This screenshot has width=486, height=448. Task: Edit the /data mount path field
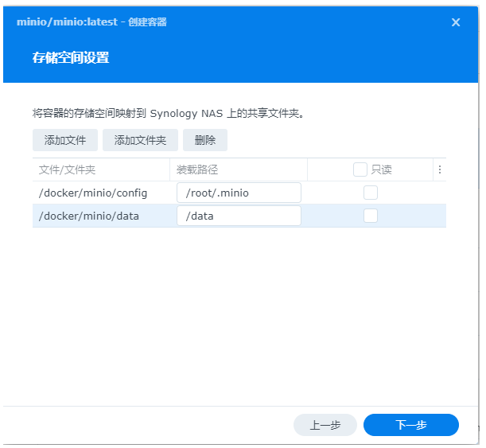click(x=239, y=216)
